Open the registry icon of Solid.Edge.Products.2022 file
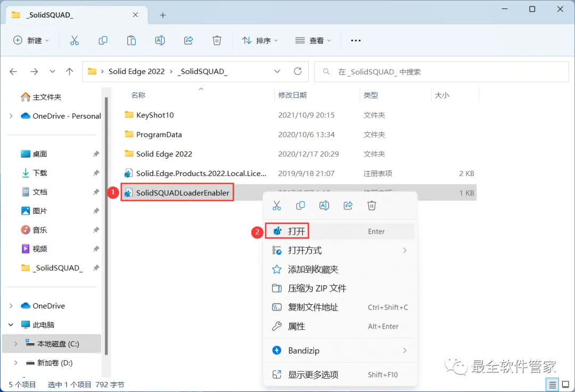The image size is (575, 392). [128, 173]
